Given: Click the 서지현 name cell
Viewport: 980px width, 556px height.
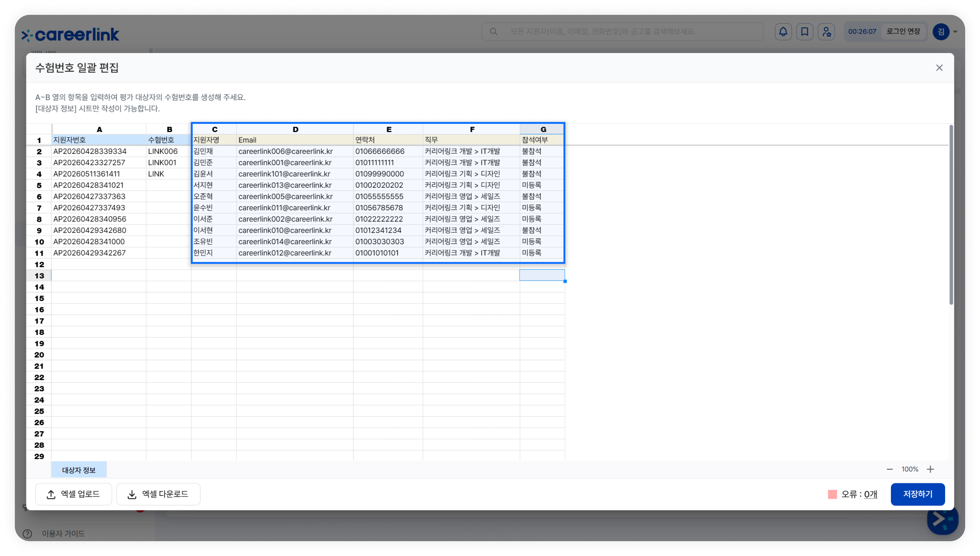Looking at the screenshot, I should (x=214, y=185).
